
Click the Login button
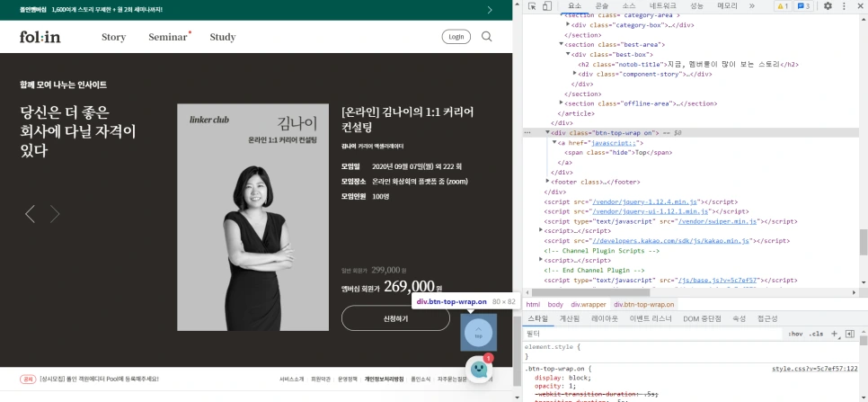click(x=456, y=37)
